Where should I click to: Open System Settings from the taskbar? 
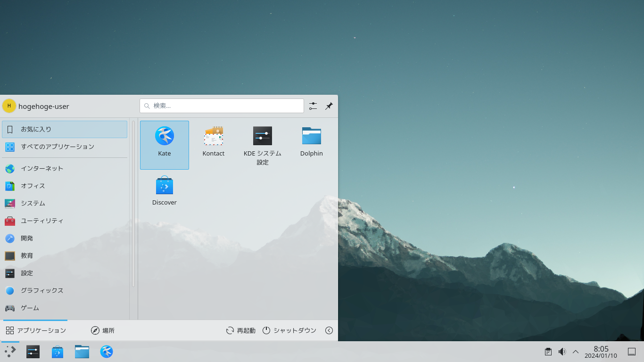pos(33,352)
